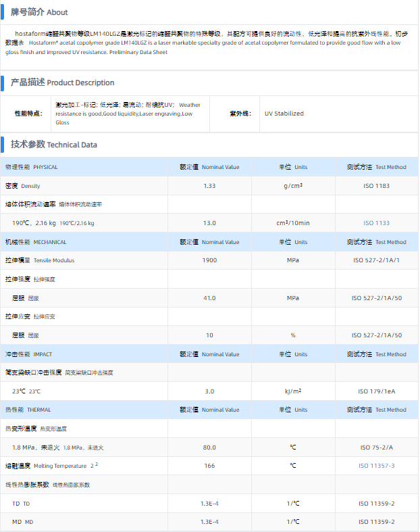Click the 密度 Density row label
Viewport: 420px width, 532px height.
(23, 186)
